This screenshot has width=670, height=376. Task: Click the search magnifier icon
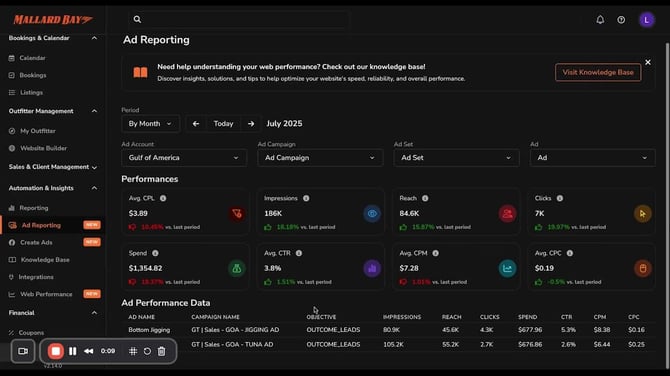click(137, 19)
